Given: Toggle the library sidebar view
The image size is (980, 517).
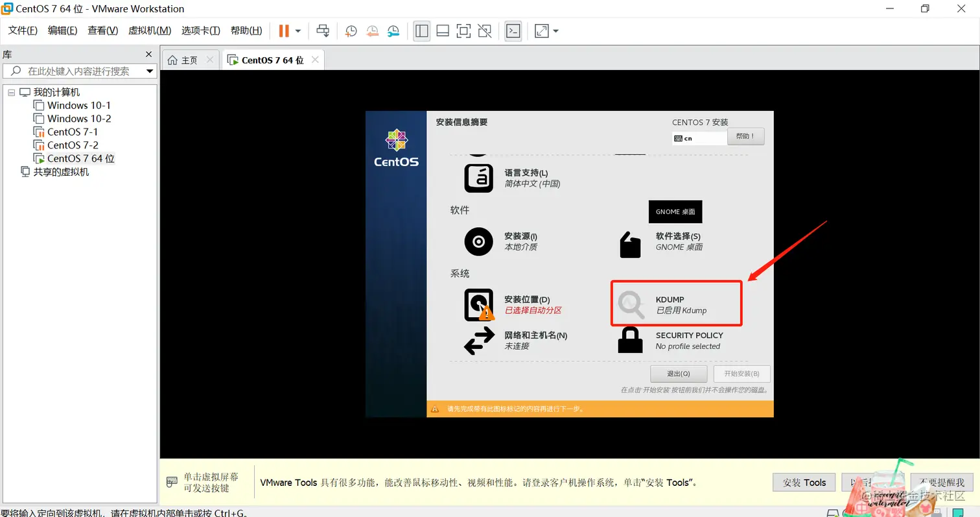Looking at the screenshot, I should click(422, 30).
